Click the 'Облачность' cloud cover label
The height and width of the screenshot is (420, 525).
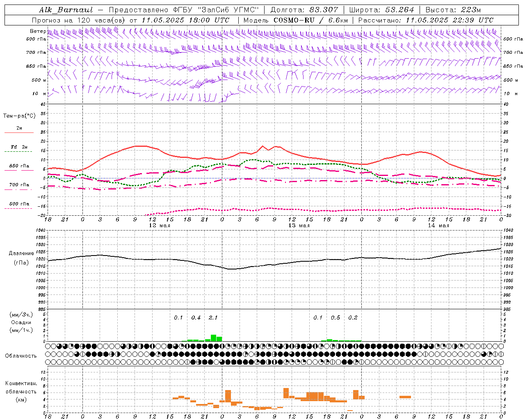click(21, 356)
